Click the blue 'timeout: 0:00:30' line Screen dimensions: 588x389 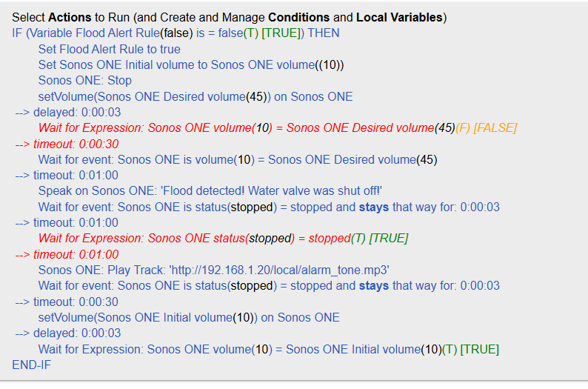(x=67, y=302)
